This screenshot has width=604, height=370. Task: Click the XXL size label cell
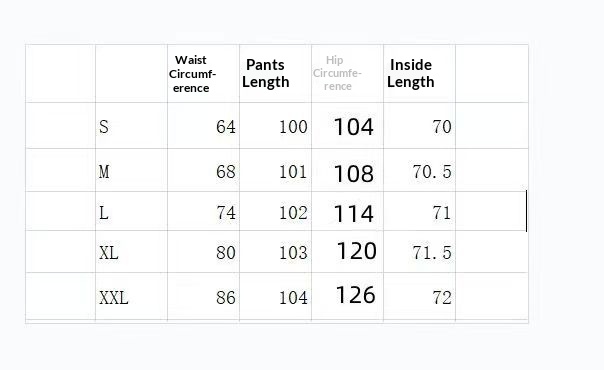point(131,296)
